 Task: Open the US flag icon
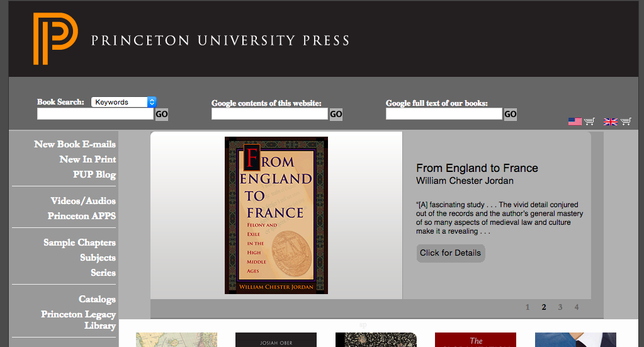(x=575, y=121)
